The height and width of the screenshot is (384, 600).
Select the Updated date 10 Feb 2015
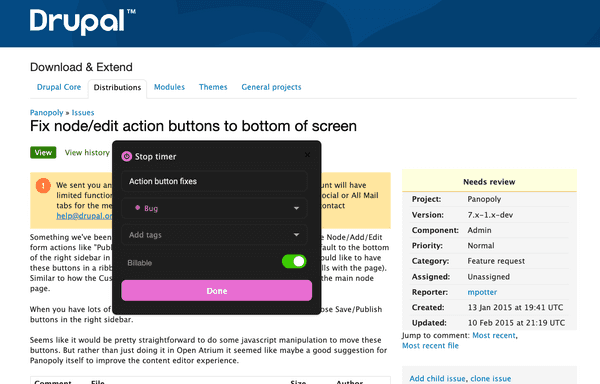(516, 323)
